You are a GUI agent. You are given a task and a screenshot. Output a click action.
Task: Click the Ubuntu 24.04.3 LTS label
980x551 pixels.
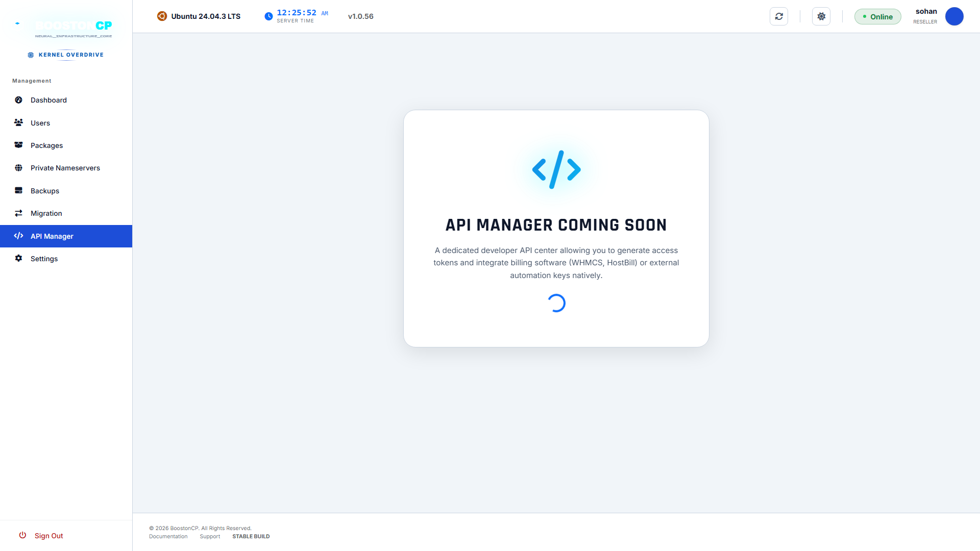[x=206, y=16]
